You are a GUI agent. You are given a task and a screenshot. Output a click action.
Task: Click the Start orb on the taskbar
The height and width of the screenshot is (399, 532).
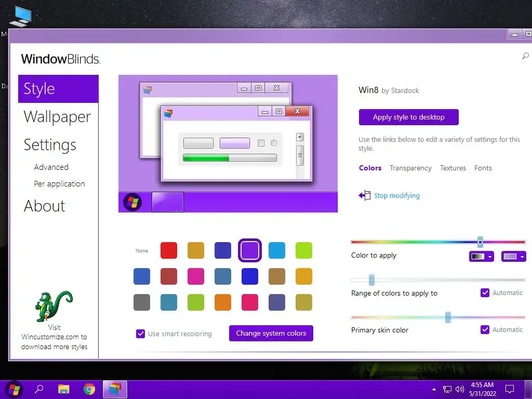point(14,390)
